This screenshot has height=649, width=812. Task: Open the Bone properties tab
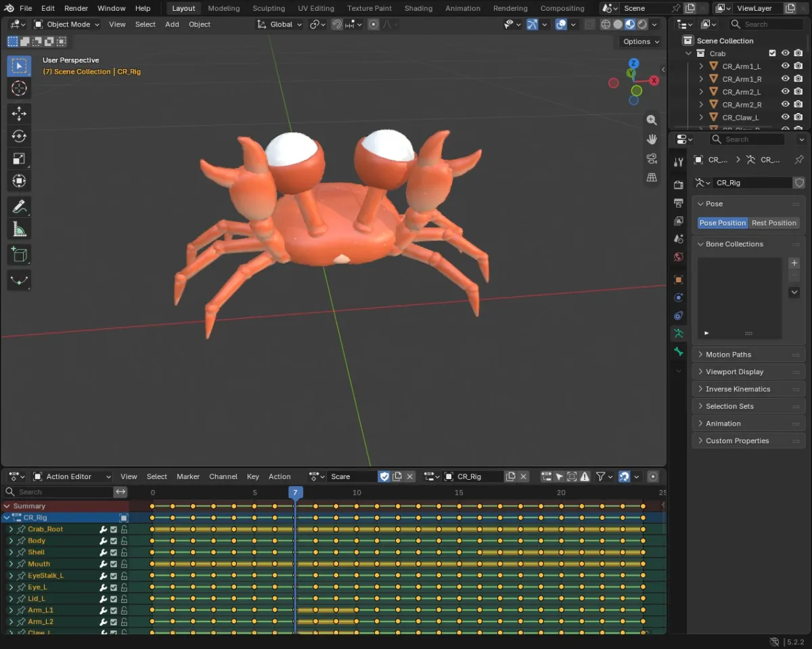point(678,352)
